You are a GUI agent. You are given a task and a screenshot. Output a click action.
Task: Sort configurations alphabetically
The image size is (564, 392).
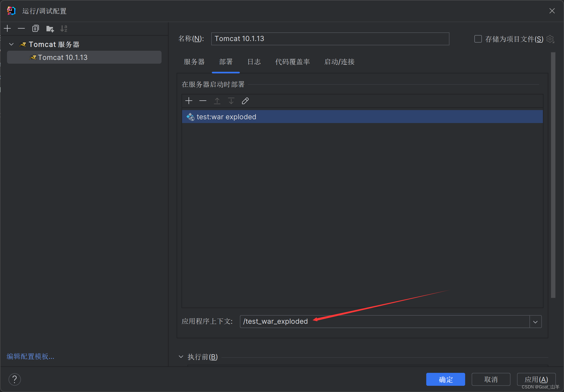[64, 28]
